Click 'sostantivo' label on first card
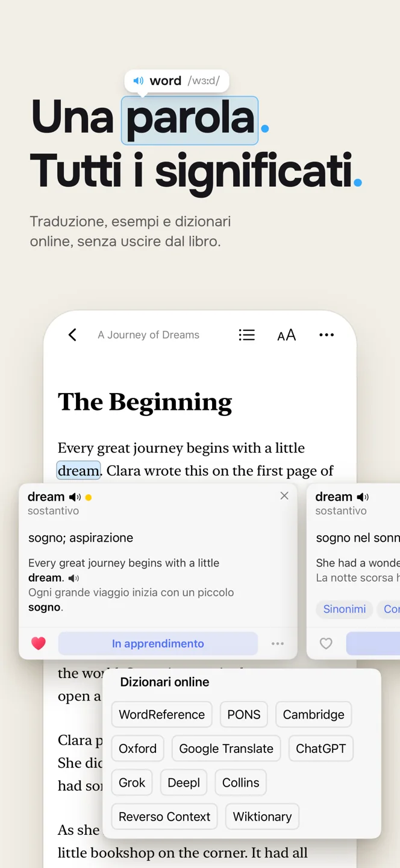 click(x=53, y=511)
